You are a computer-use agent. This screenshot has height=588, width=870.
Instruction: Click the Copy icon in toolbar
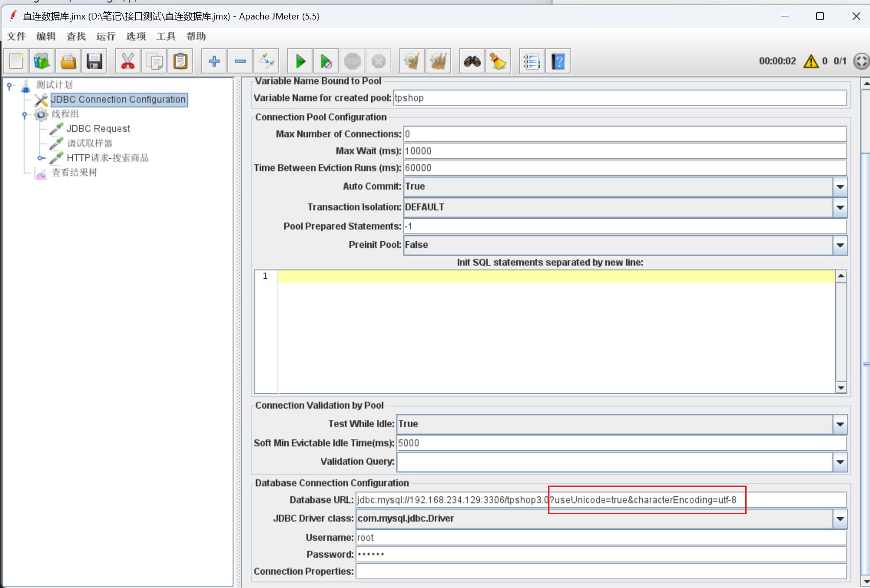[x=154, y=61]
